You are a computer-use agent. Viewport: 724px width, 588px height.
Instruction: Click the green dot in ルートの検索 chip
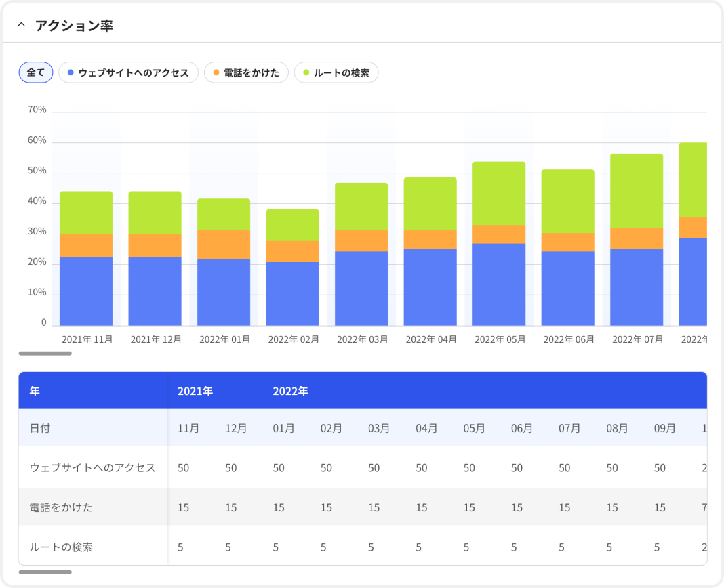pos(306,72)
